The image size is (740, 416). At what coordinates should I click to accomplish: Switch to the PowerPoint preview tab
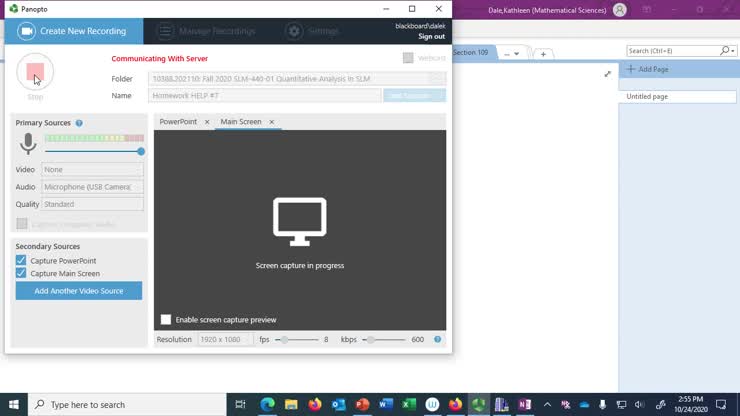click(179, 122)
